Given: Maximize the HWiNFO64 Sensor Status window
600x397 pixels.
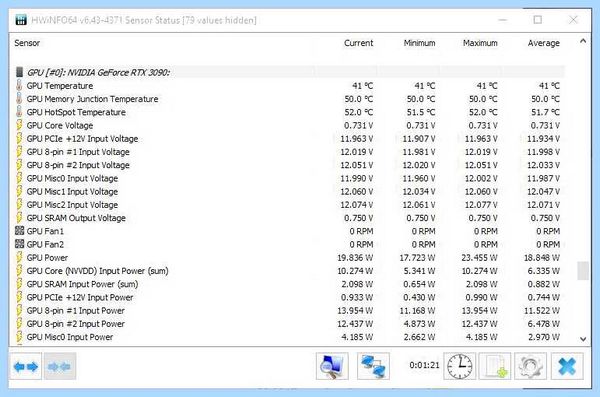Looking at the screenshot, I should 538,20.
